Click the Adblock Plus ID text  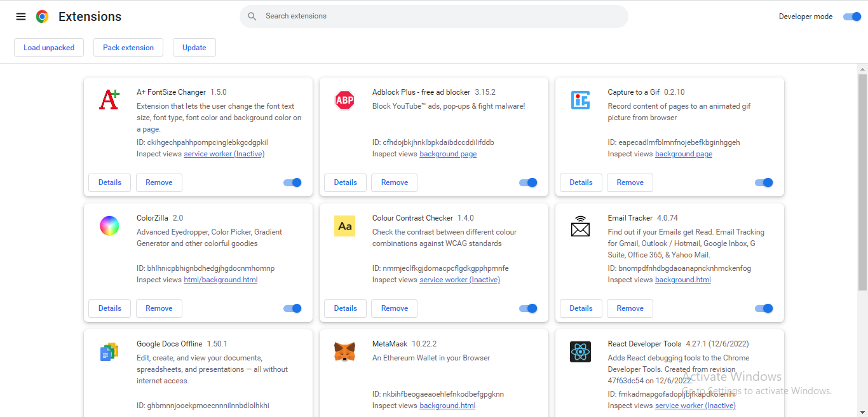tap(433, 142)
